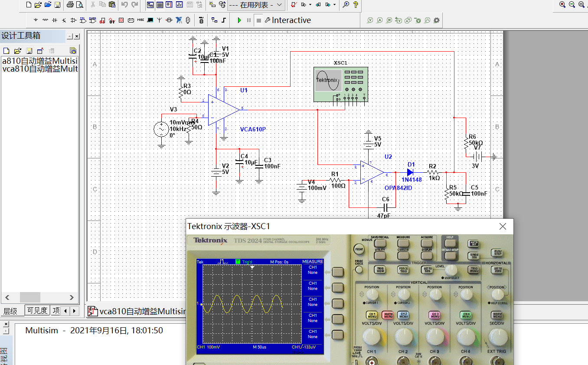588x365 pixels.
Task: Run the simulation with green play button
Action: (x=239, y=20)
